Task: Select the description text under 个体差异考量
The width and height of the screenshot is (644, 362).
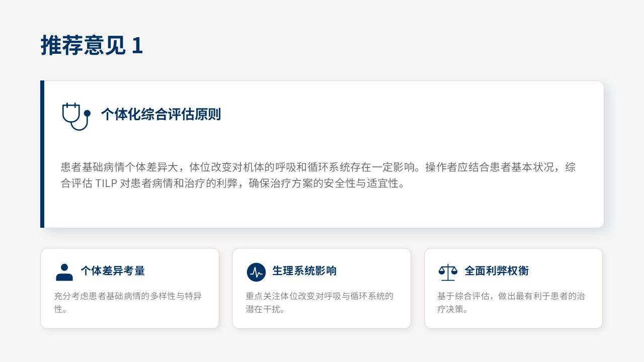Action: coord(128,302)
